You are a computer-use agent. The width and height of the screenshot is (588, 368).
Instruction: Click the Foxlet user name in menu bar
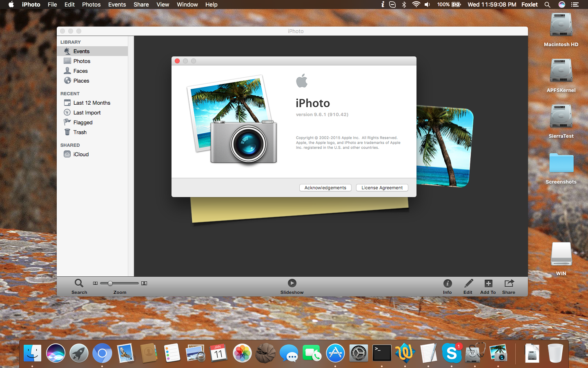[x=530, y=4]
